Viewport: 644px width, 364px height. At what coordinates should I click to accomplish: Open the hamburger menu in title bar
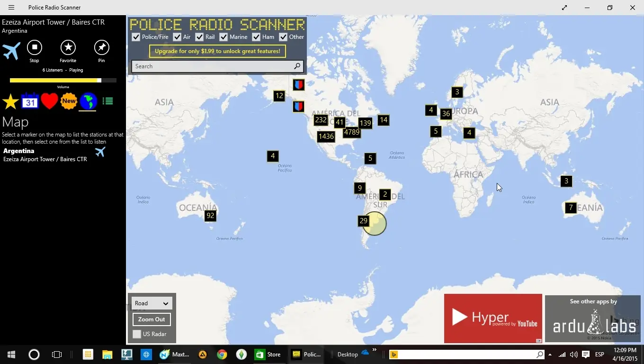coord(11,8)
